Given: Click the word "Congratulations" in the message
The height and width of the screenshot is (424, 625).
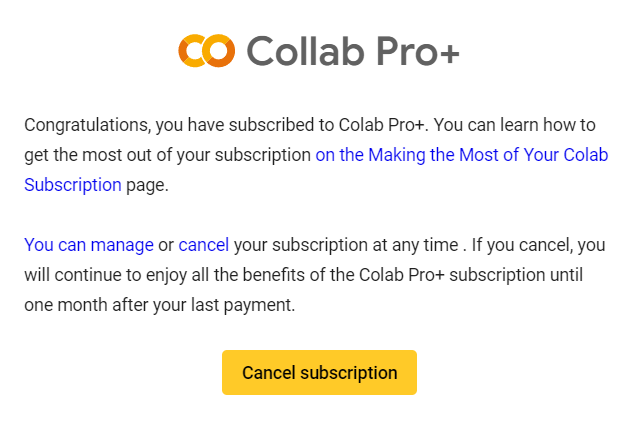Looking at the screenshot, I should 86,125.
